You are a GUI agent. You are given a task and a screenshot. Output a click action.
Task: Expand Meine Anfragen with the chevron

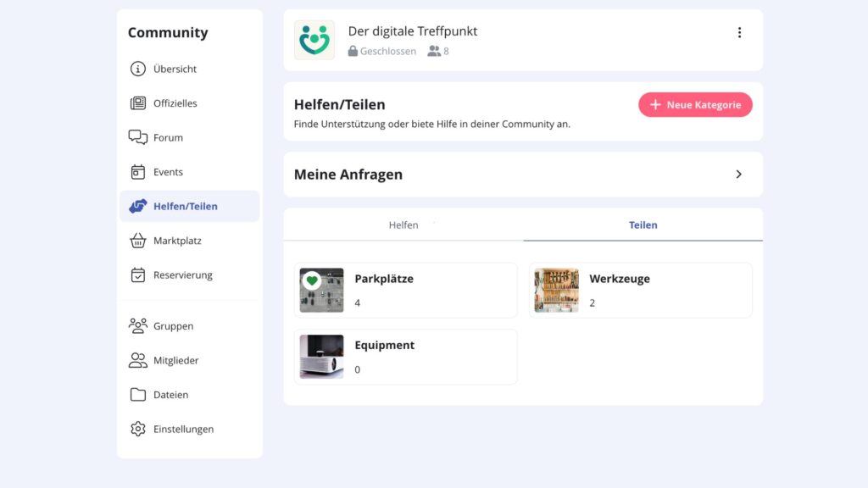(x=738, y=174)
